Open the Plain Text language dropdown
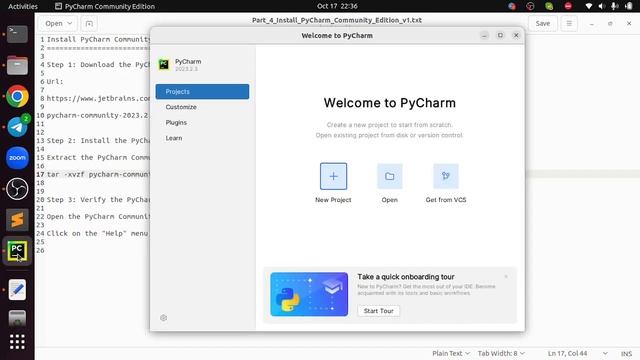This screenshot has height=360, width=640. [451, 353]
